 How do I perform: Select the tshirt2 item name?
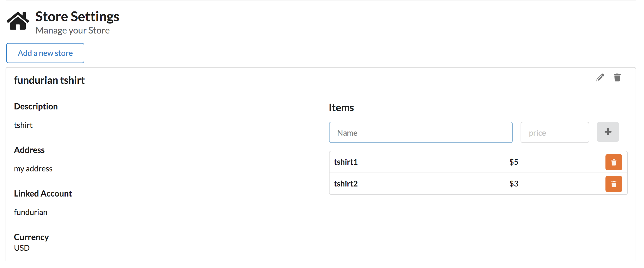click(346, 184)
